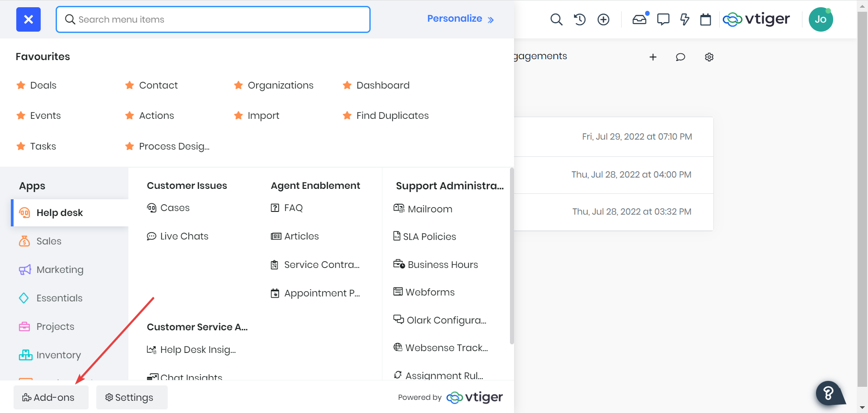This screenshot has height=413, width=868.
Task: Open the inbox notifications icon
Action: click(639, 19)
